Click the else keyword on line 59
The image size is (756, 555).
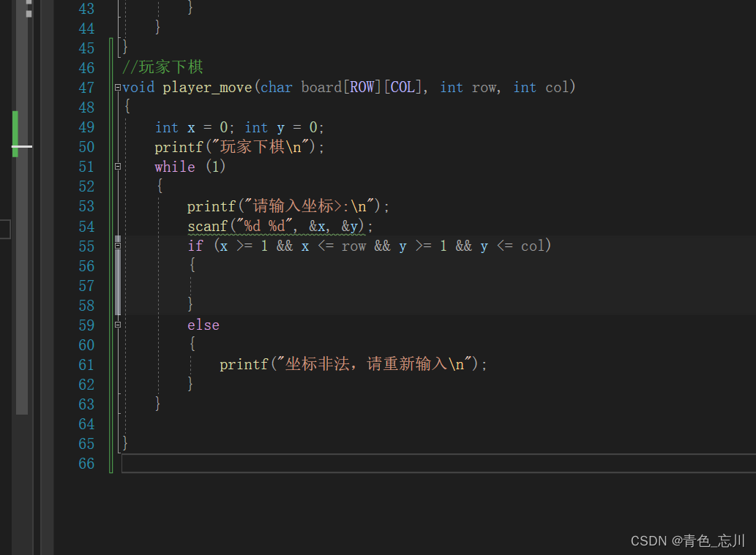(203, 325)
